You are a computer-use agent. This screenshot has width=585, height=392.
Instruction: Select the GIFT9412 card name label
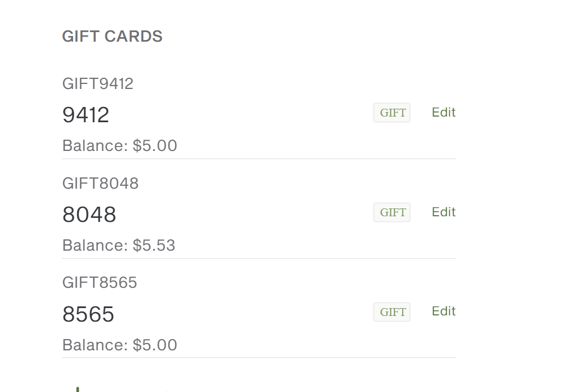[98, 84]
